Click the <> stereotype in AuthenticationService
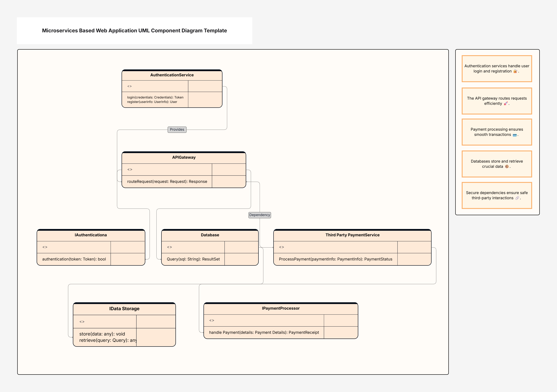 (x=129, y=86)
